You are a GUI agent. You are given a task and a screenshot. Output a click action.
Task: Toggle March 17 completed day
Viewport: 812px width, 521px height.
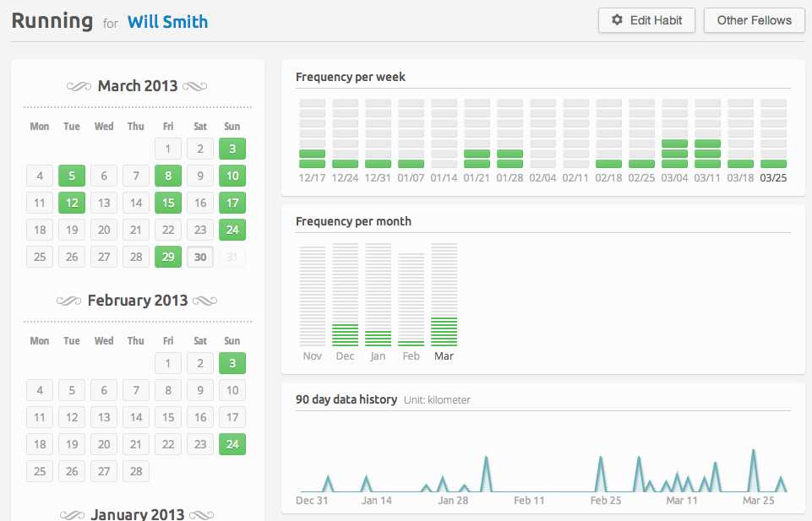click(232, 203)
